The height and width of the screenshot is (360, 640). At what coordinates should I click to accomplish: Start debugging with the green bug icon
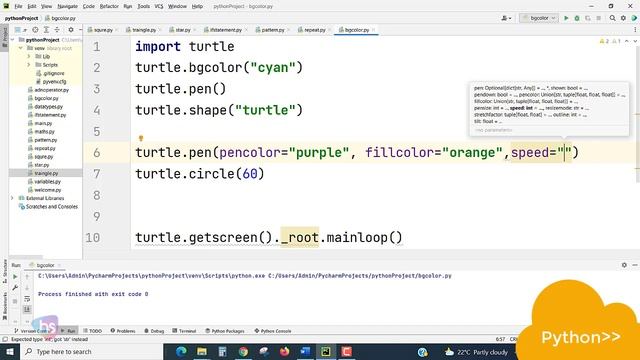pyautogui.click(x=577, y=18)
